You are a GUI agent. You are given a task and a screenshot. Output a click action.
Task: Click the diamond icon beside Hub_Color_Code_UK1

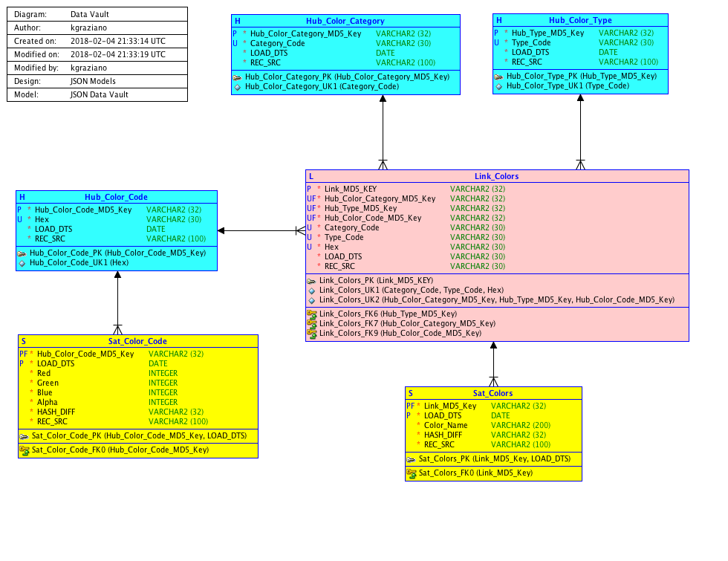click(22, 263)
